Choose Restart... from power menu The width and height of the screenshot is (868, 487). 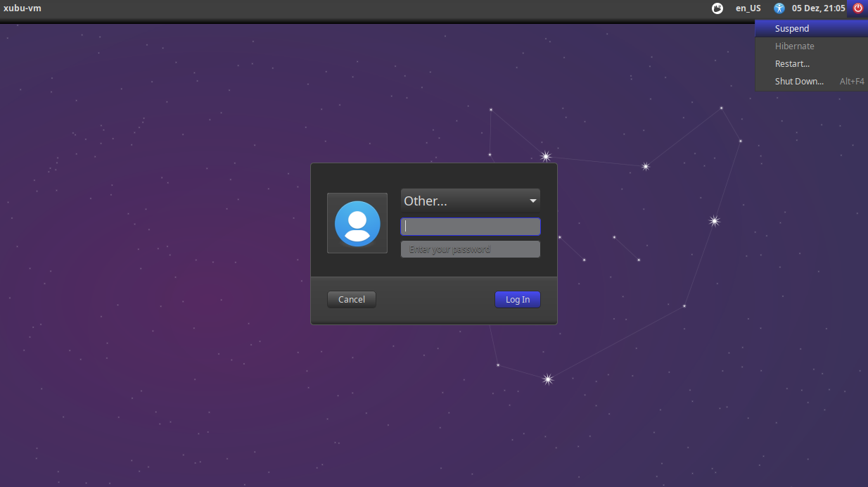click(x=812, y=64)
